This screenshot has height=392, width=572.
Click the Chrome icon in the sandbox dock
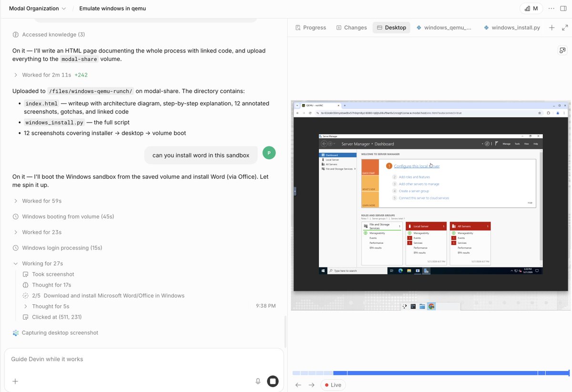[431, 307]
